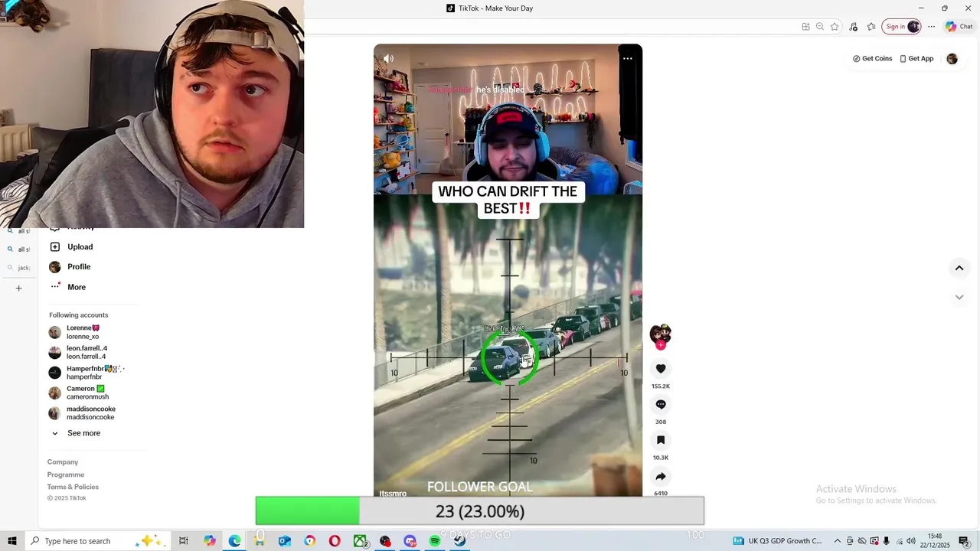Open Outlook from the taskbar
Viewport: 980px width, 551px height.
click(284, 541)
